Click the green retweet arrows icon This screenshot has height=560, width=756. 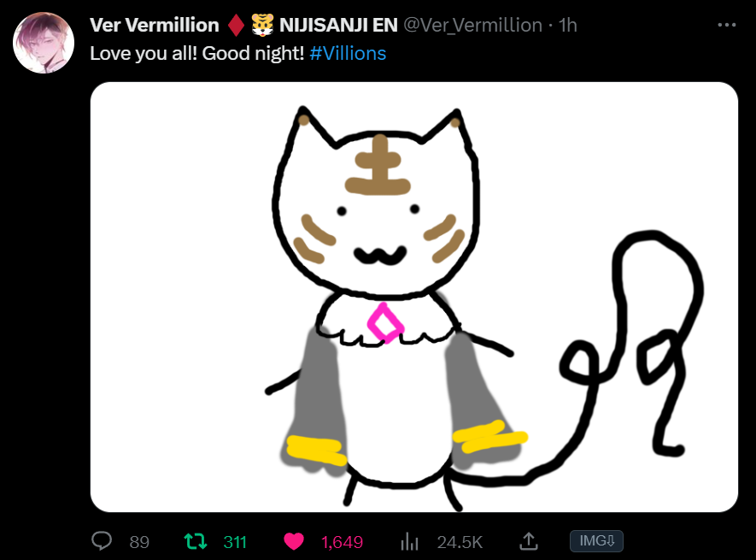pos(196,542)
